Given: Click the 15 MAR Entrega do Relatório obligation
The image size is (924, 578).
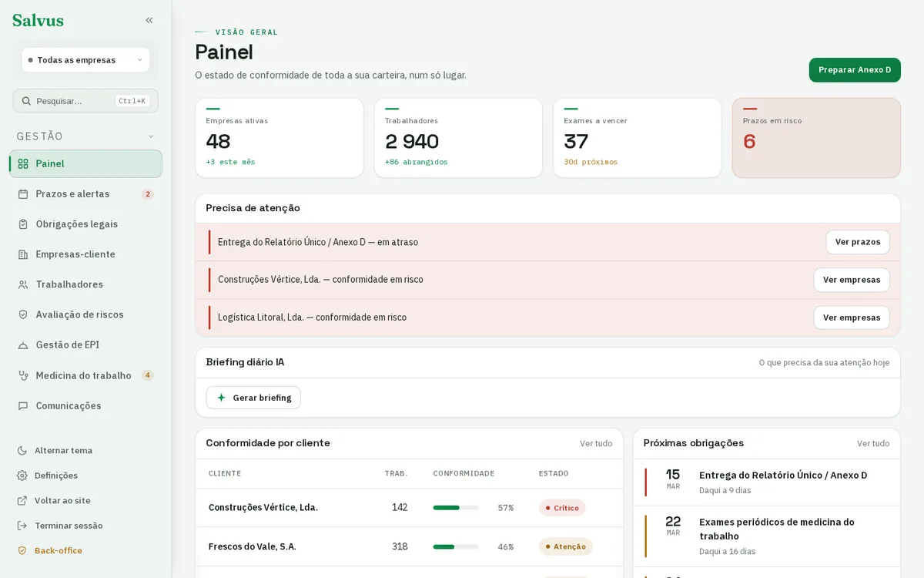Looking at the screenshot, I should pyautogui.click(x=767, y=482).
